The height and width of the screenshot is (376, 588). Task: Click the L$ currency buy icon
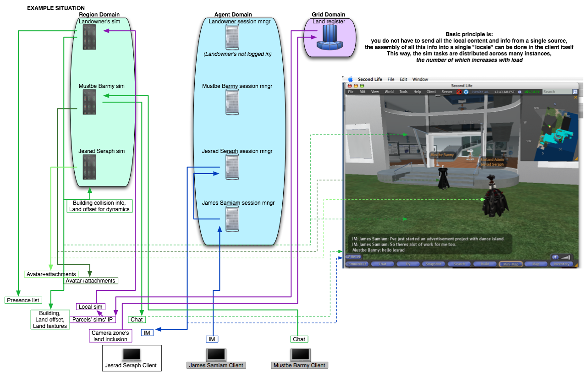coord(520,92)
